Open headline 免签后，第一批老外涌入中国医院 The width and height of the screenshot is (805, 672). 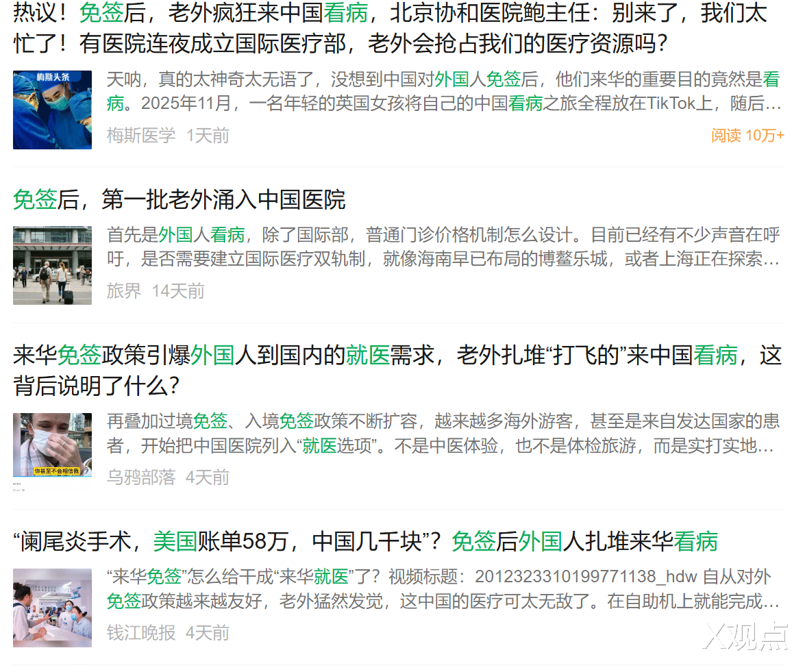179,200
